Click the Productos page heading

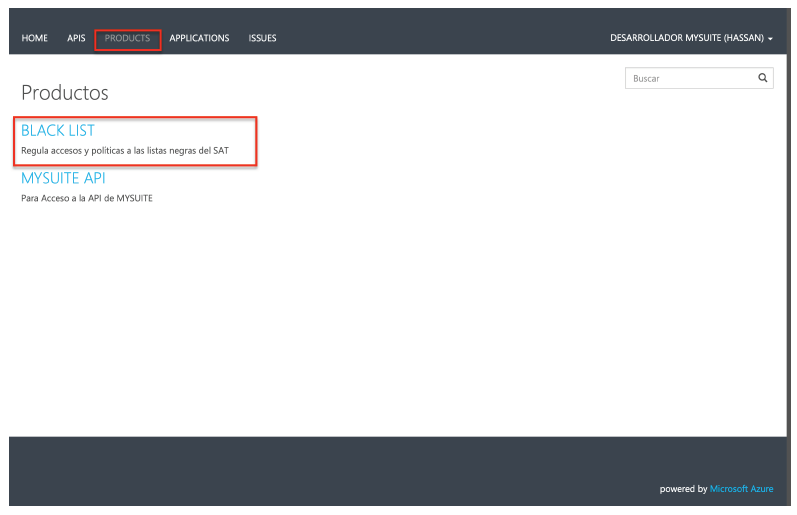pyautogui.click(x=65, y=93)
